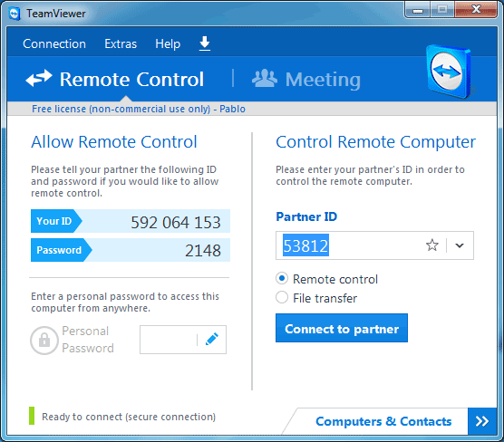Click the TeamViewer title bar app icon

pyautogui.click(x=15, y=14)
